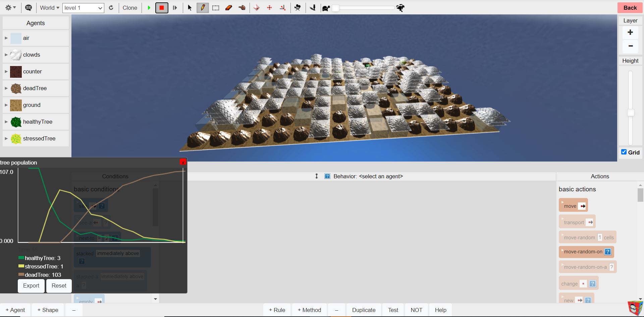Image resolution: width=644 pixels, height=317 pixels.
Task: Click the + Shape button
Action: pos(48,310)
